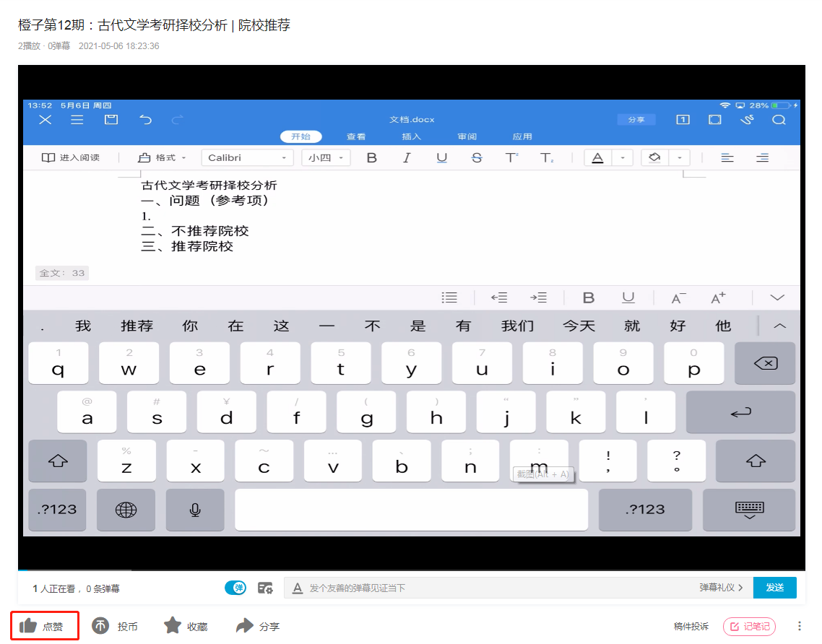
Task: Switch to the 插入 tab
Action: (x=412, y=136)
